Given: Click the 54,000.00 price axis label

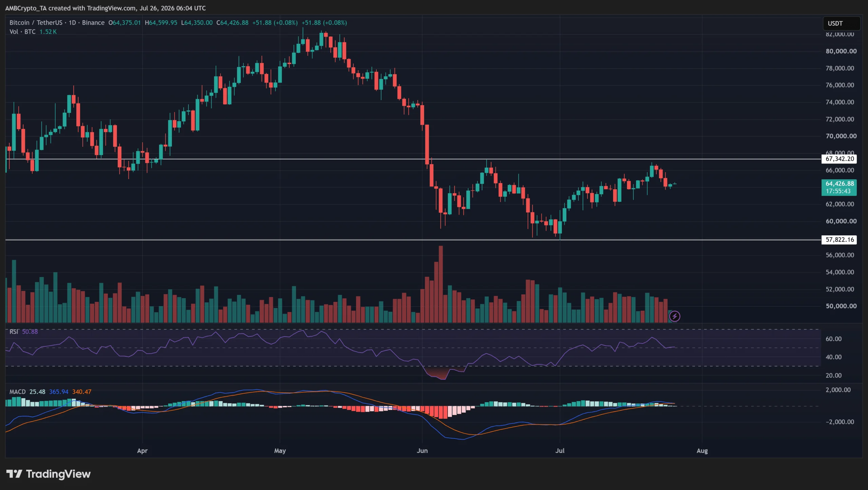Looking at the screenshot, I should coord(840,272).
